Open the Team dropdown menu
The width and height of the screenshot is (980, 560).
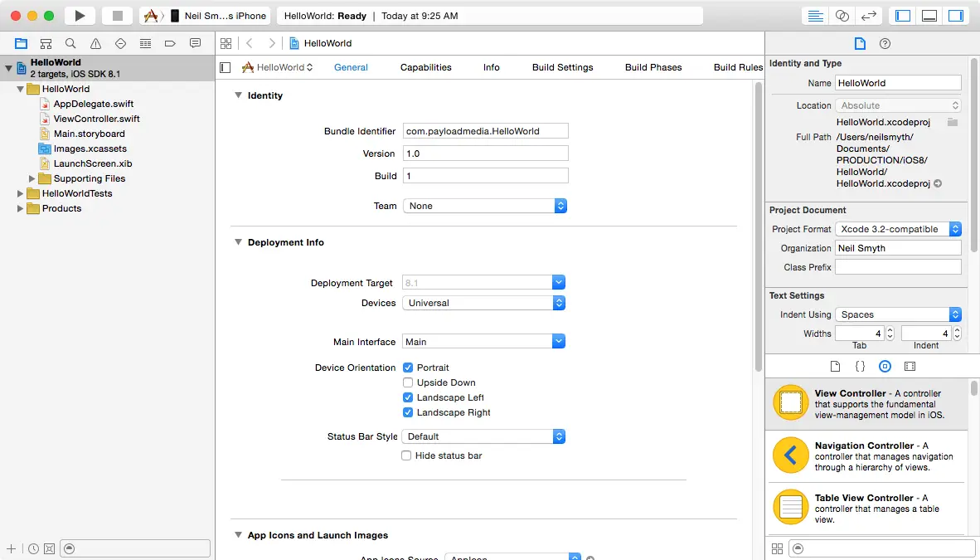[484, 206]
